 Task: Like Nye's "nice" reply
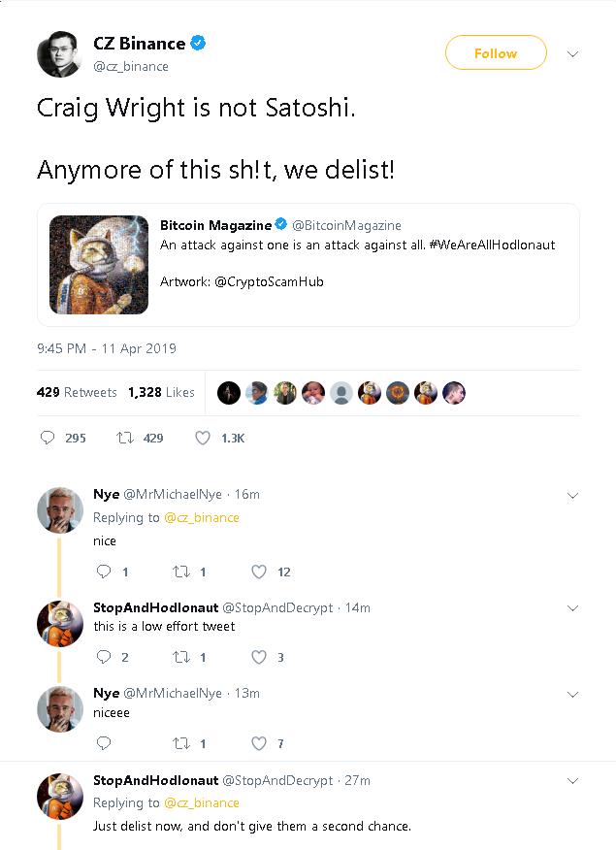coord(259,572)
